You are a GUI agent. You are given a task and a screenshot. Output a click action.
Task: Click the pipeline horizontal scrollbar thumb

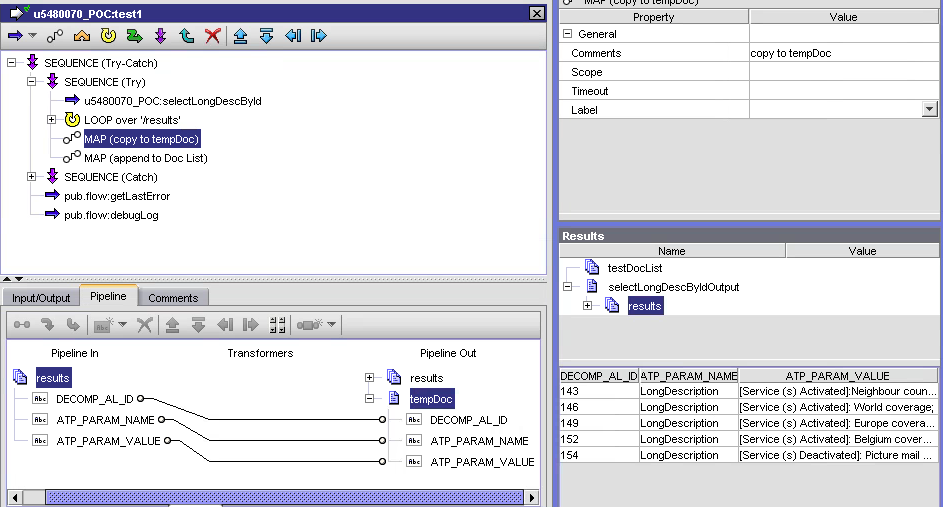coord(284,497)
